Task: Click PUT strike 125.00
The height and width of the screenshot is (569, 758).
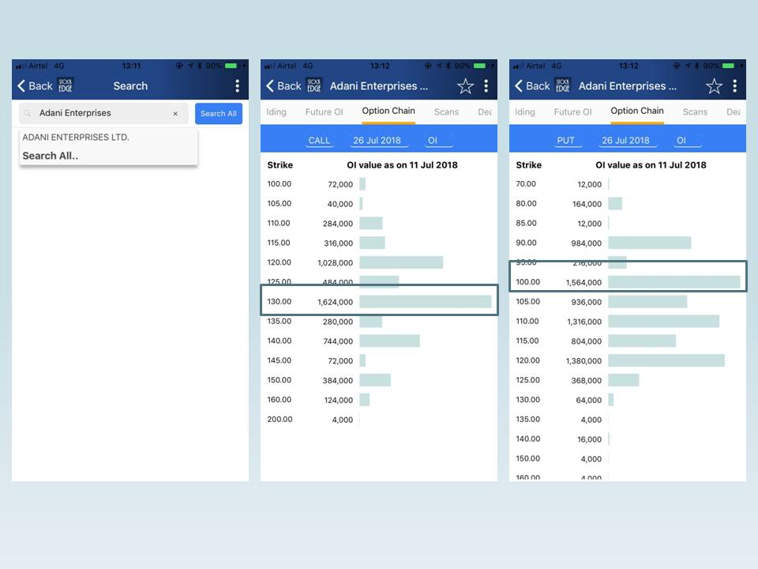Action: click(528, 380)
